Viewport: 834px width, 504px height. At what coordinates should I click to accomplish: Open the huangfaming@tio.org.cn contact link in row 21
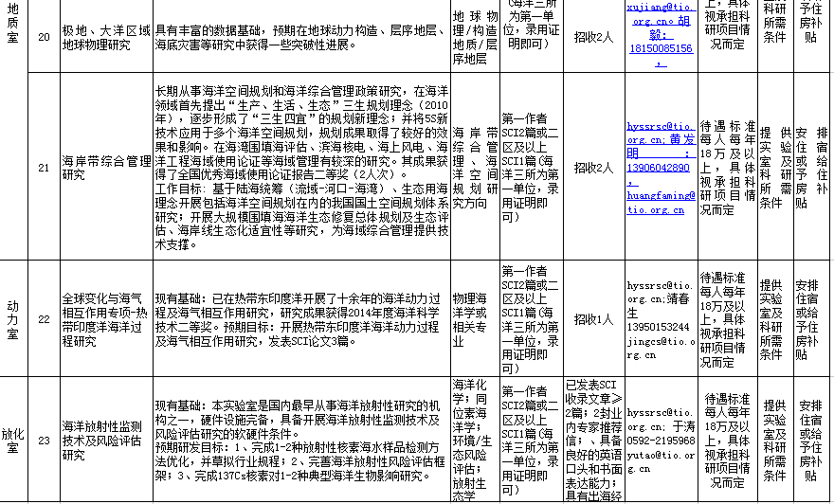click(x=661, y=202)
